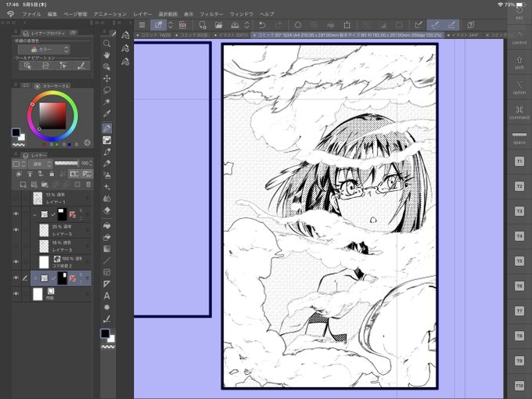Click the Undo arrow in command bar
Image resolution: width=532 pixels, height=399 pixels.
click(x=262, y=25)
